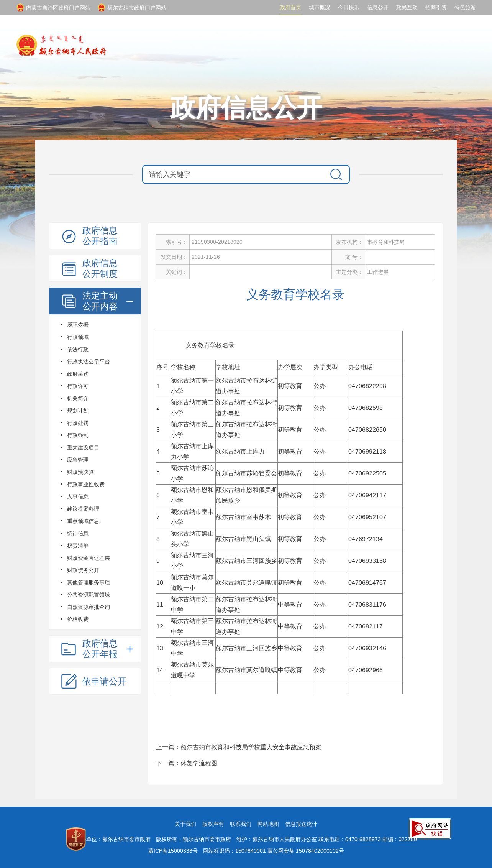492x868 pixels.
Task: Open 今日快讯 in the top navigation
Action: click(349, 8)
